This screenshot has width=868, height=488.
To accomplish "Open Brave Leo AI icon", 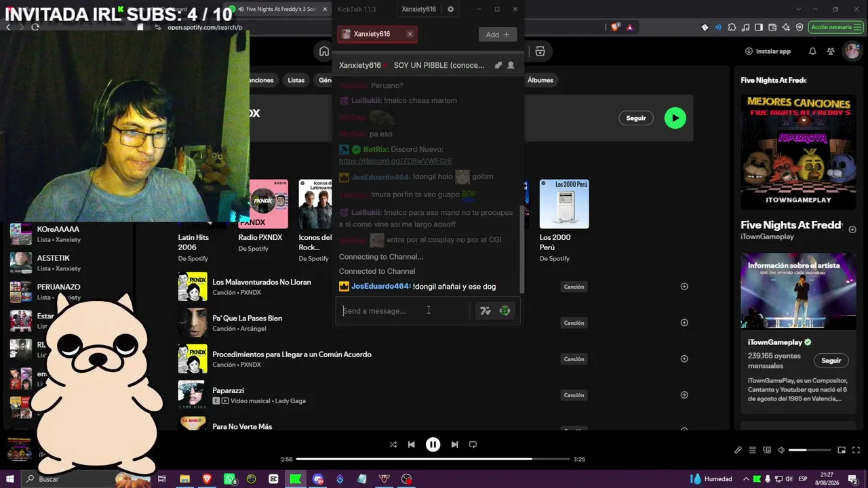I will [x=786, y=27].
